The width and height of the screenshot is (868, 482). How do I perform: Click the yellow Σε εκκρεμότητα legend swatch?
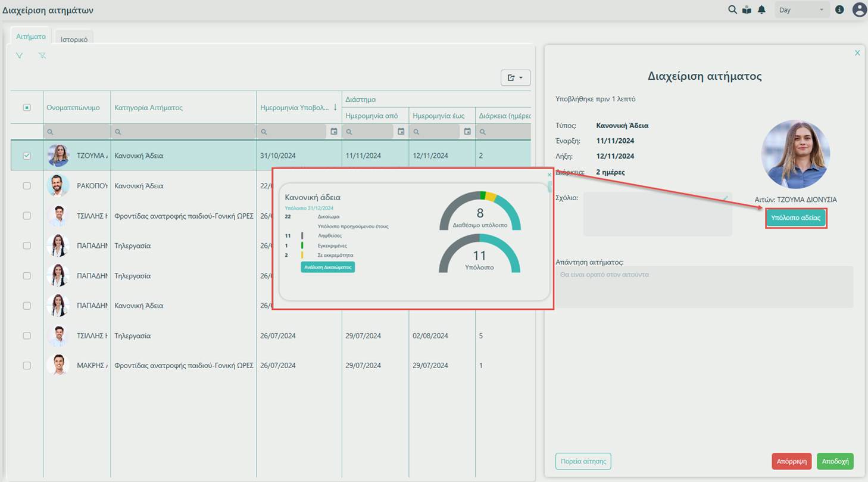click(302, 255)
